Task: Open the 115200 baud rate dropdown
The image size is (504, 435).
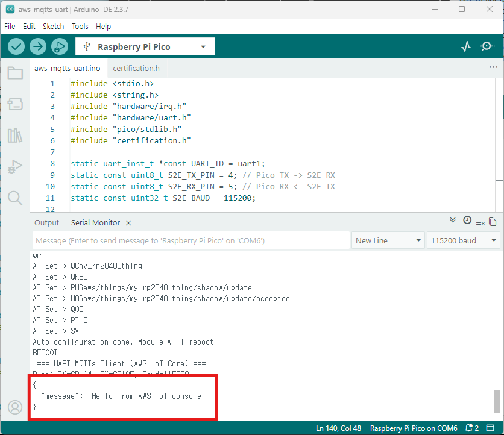Action: point(463,240)
